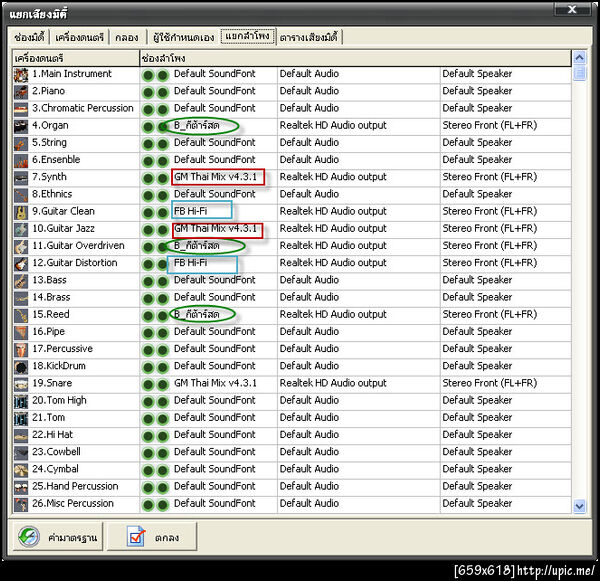Switch to the ผู้ใช้กำหนดเอง tab
This screenshot has width=600, height=581.
[x=183, y=37]
